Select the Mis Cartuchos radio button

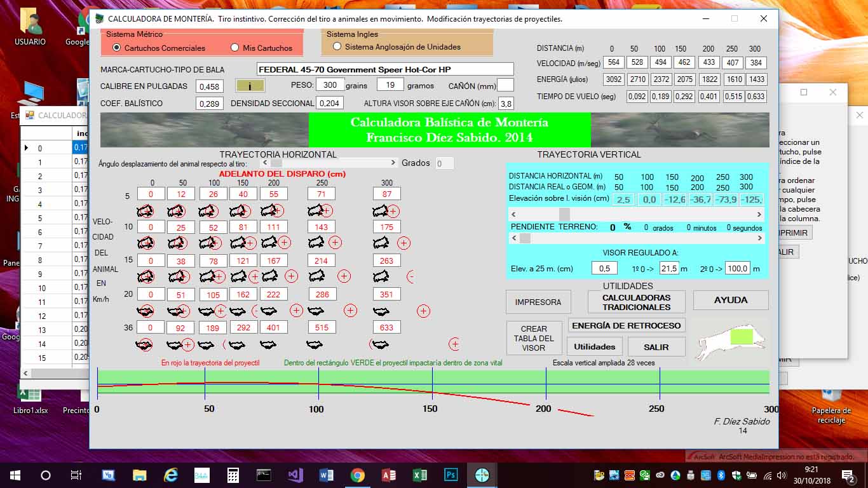(x=235, y=48)
